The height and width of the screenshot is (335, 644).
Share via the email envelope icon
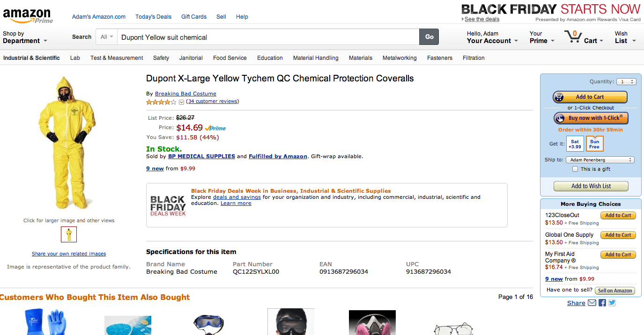point(592,303)
